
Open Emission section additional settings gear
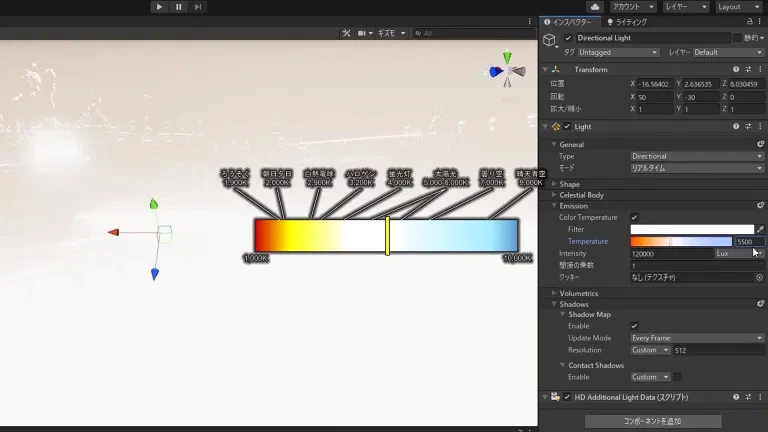(760, 206)
